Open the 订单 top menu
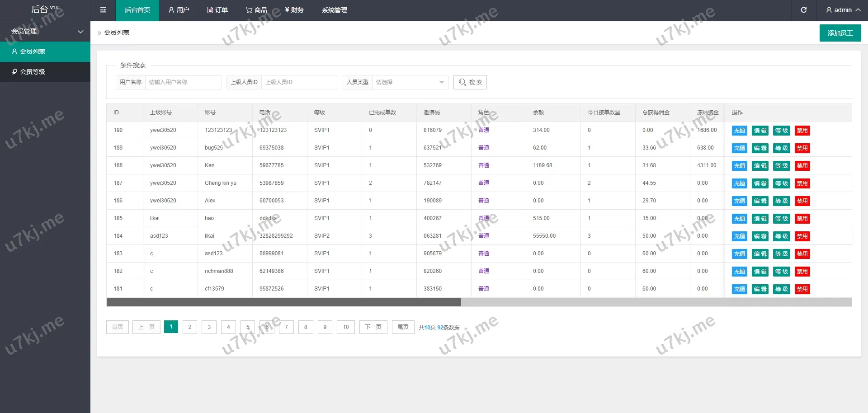 click(x=217, y=10)
